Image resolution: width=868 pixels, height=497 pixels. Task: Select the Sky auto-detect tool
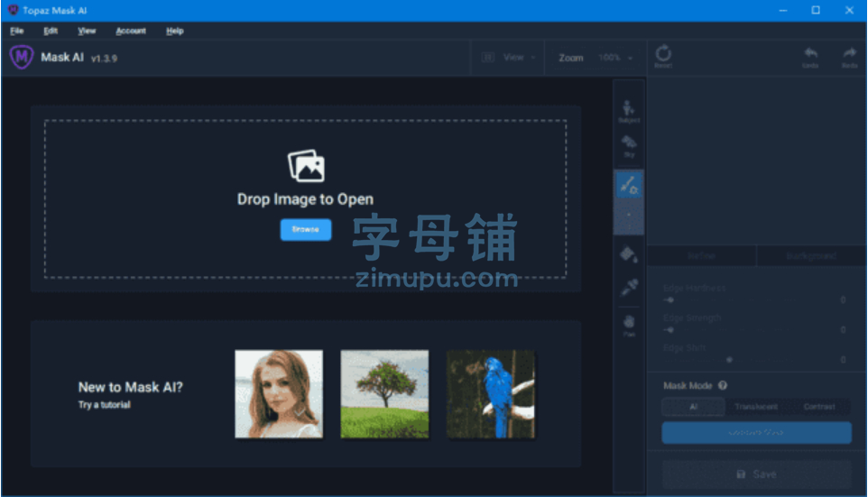pyautogui.click(x=628, y=147)
